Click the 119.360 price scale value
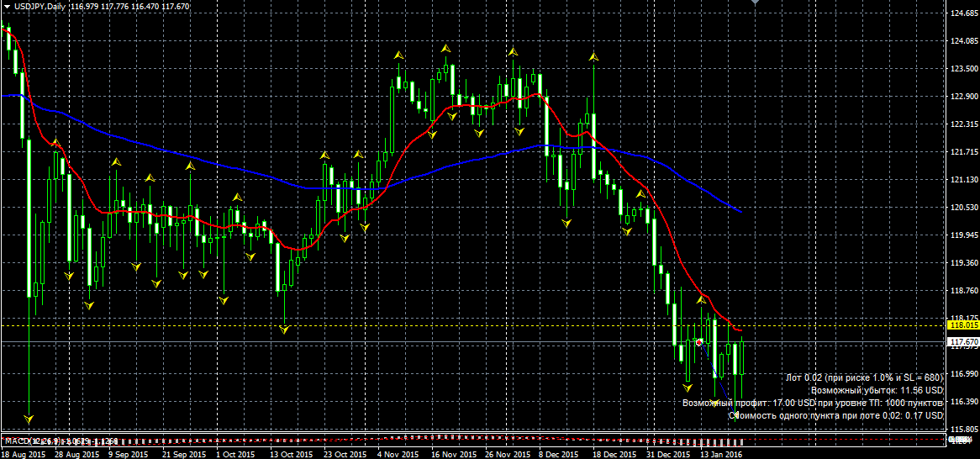 pyautogui.click(x=963, y=262)
